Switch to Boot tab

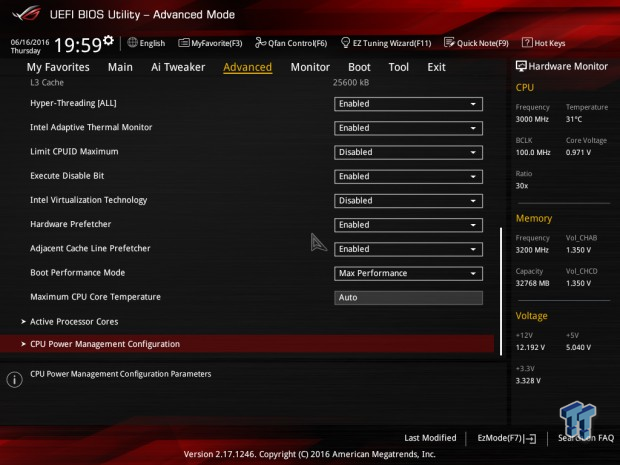point(359,67)
